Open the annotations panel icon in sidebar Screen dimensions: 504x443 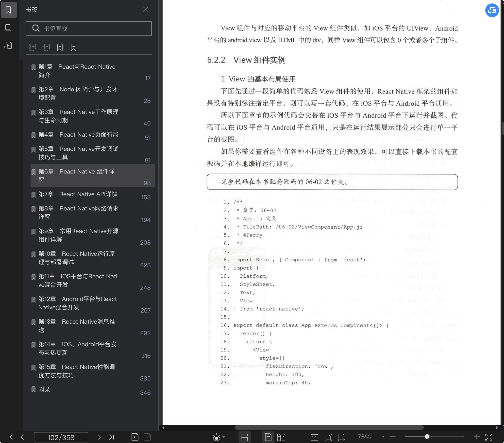8,45
